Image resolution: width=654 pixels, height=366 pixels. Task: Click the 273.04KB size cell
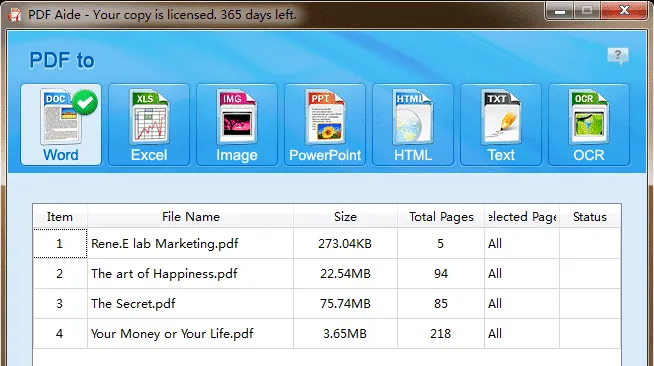point(345,243)
